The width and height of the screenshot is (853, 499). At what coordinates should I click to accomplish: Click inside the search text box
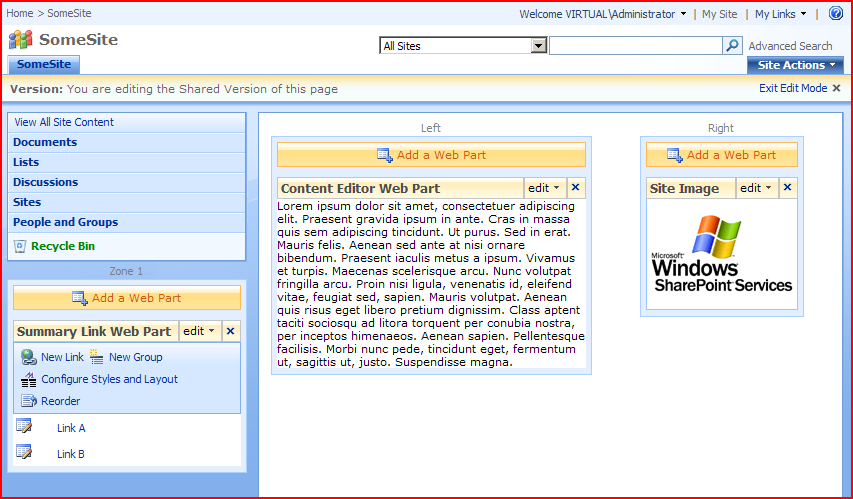(x=635, y=46)
